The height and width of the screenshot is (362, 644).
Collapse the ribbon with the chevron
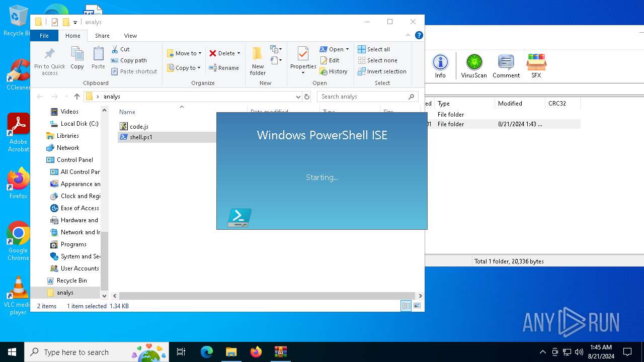[408, 35]
